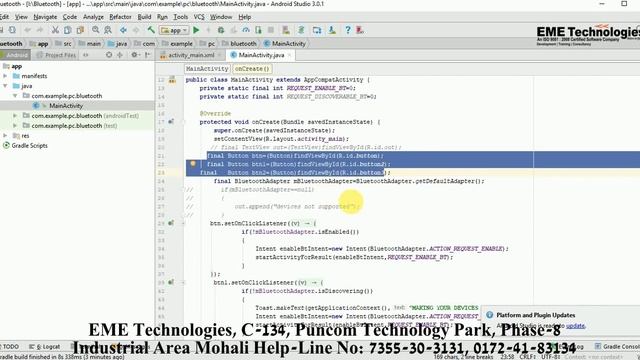Select the app module root node
The width and height of the screenshot is (640, 360).
[16, 66]
